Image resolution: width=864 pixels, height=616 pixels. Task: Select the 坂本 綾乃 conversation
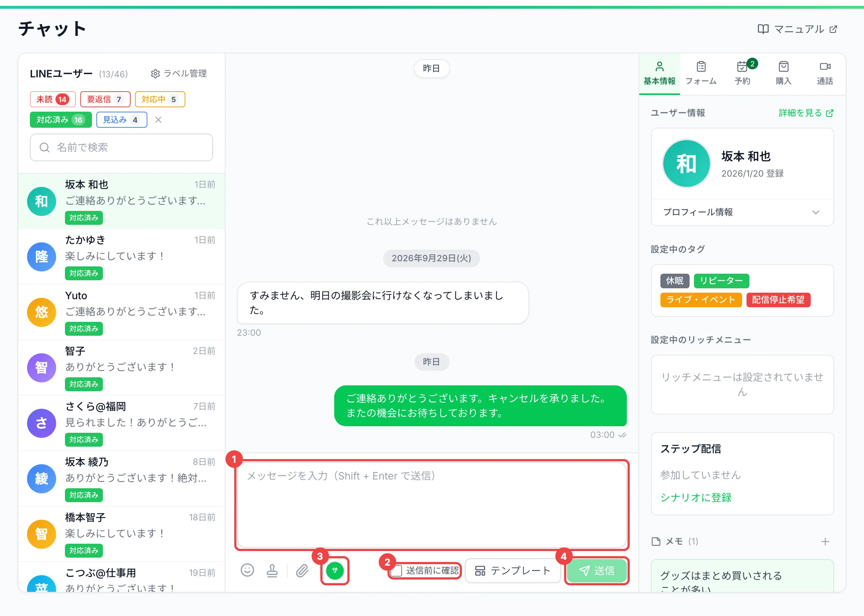pos(121,478)
